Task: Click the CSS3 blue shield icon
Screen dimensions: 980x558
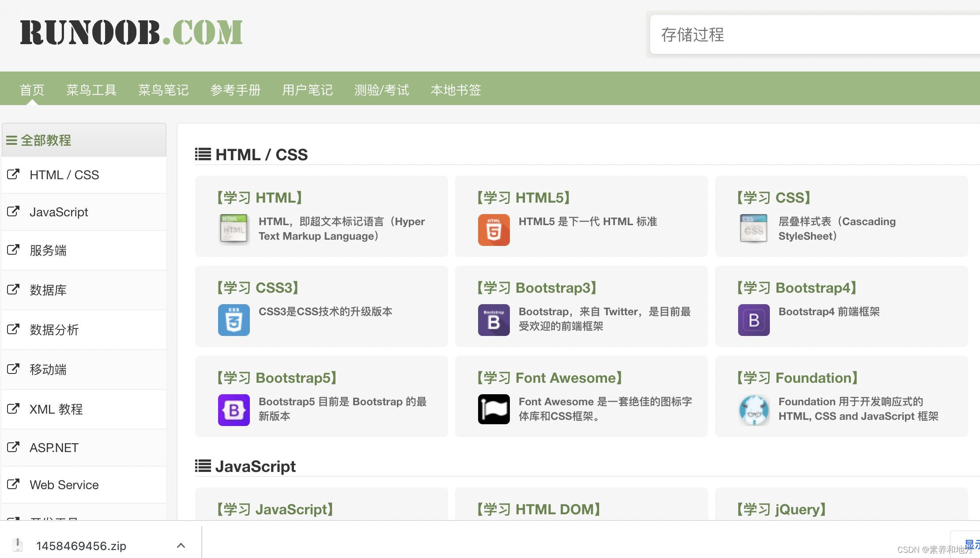Action: coord(234,320)
